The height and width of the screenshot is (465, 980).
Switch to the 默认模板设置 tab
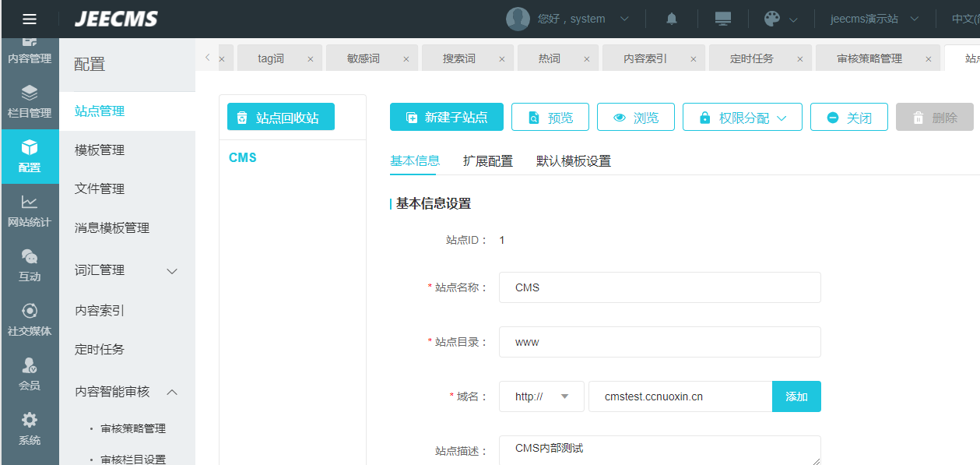tap(574, 161)
